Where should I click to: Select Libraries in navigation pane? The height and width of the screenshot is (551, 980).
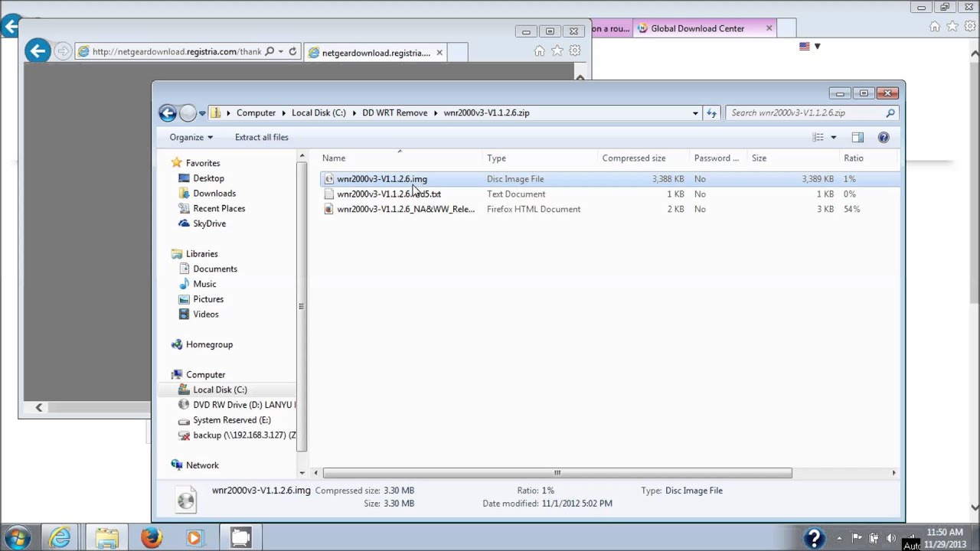[x=202, y=253]
